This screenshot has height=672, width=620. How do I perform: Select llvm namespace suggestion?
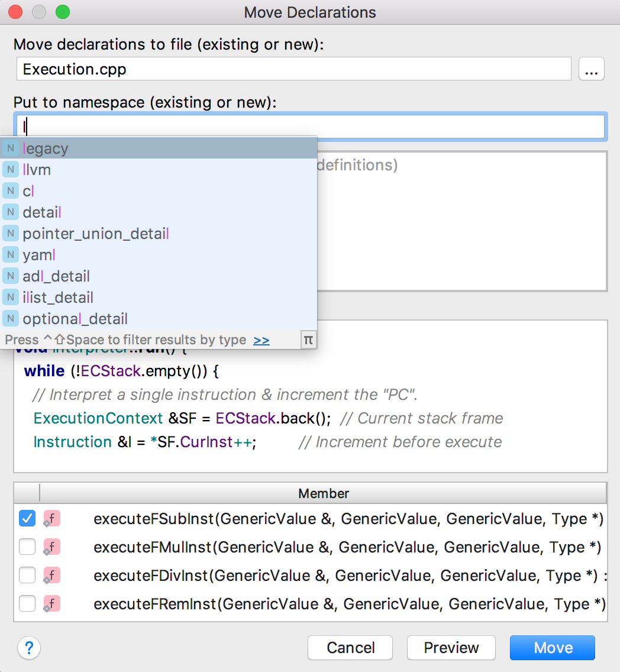tap(159, 170)
